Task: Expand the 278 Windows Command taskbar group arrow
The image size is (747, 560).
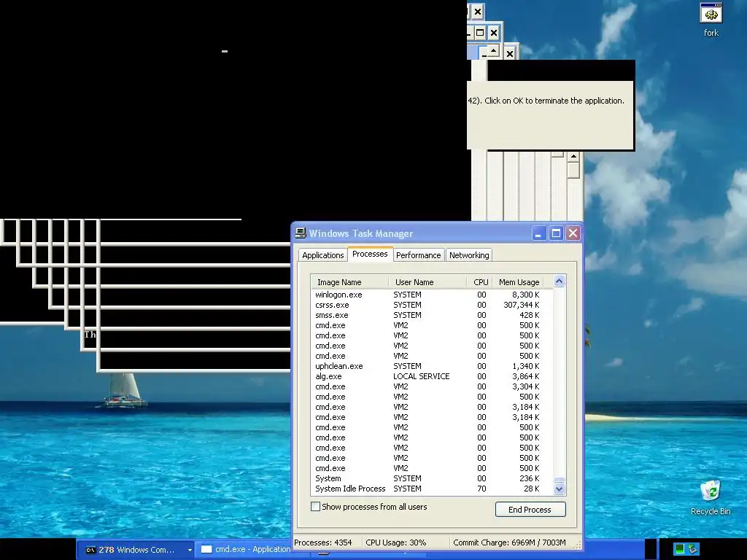Action: tap(190, 550)
